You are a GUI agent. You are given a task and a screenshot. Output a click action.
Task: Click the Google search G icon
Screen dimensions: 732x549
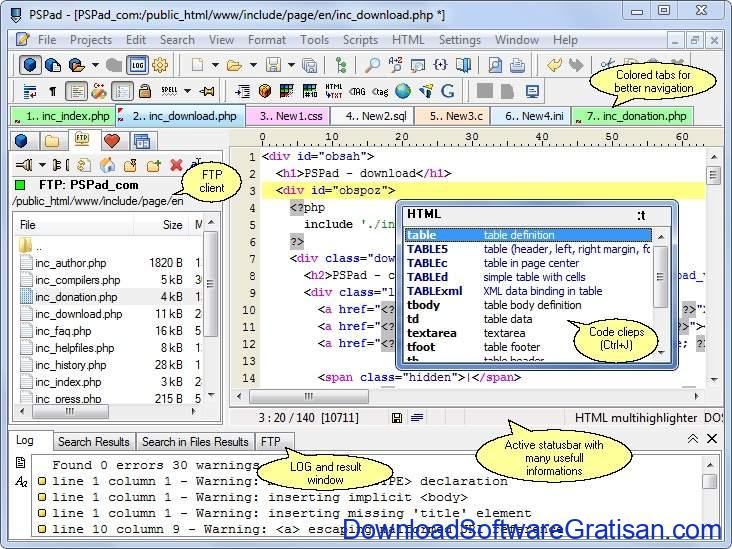[448, 91]
